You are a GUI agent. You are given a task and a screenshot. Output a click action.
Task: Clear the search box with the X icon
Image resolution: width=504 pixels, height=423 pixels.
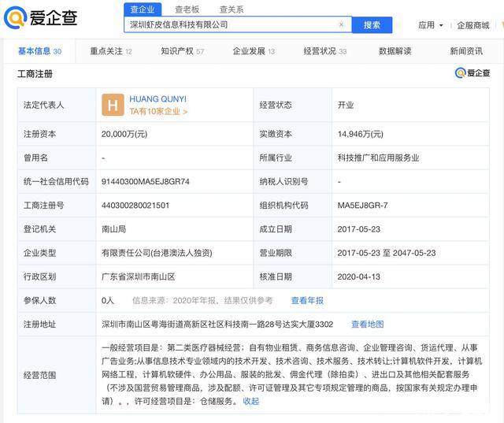(x=341, y=24)
